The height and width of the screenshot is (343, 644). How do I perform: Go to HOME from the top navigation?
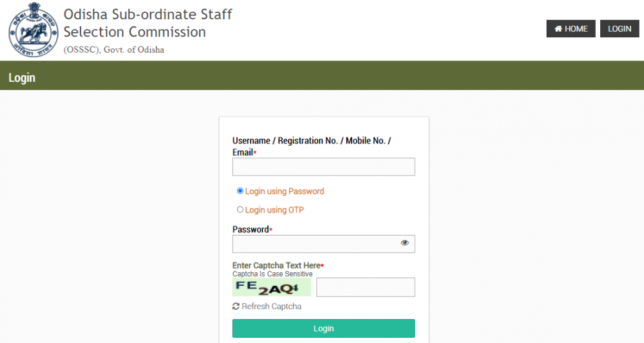[571, 29]
